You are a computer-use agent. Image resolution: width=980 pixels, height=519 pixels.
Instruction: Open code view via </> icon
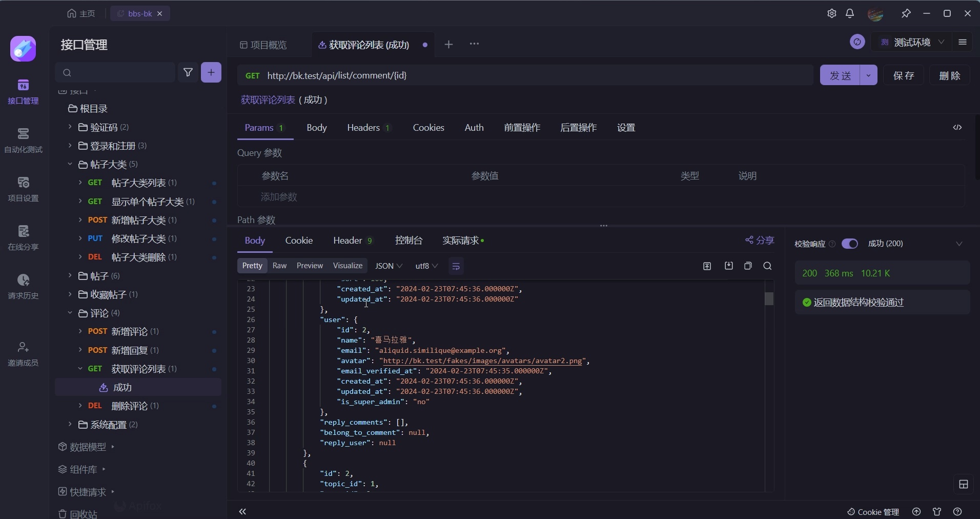pos(956,128)
